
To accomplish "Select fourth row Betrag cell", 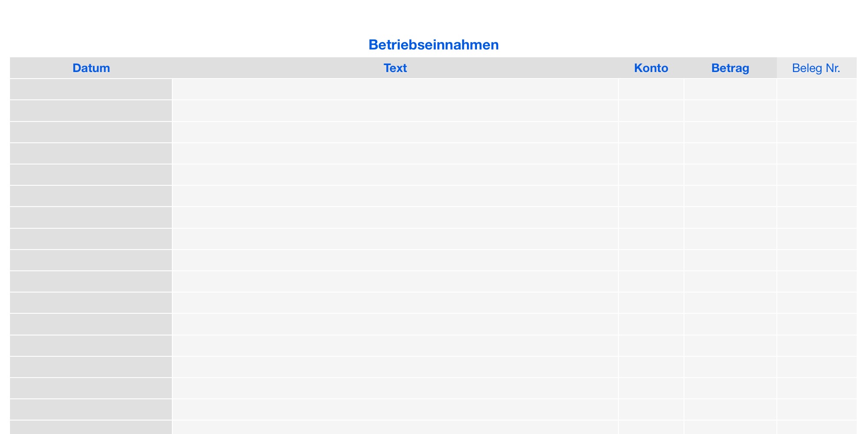I will 730,153.
